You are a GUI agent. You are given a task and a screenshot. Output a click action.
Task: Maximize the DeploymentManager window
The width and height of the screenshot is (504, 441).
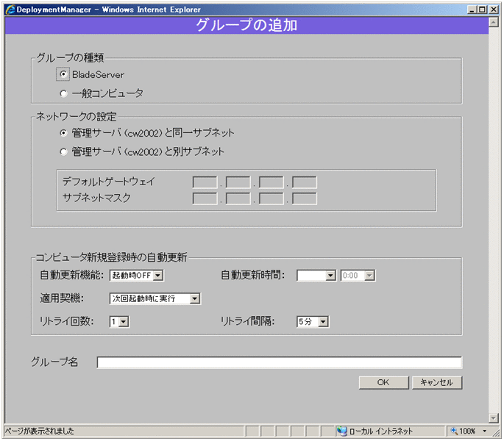(x=482, y=10)
